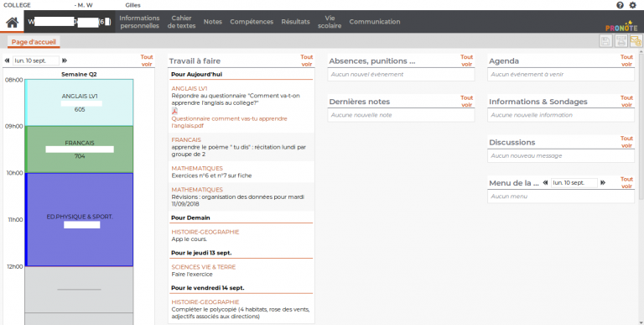644x325 pixels.
Task: Show next day's menu
Action: 603,183
